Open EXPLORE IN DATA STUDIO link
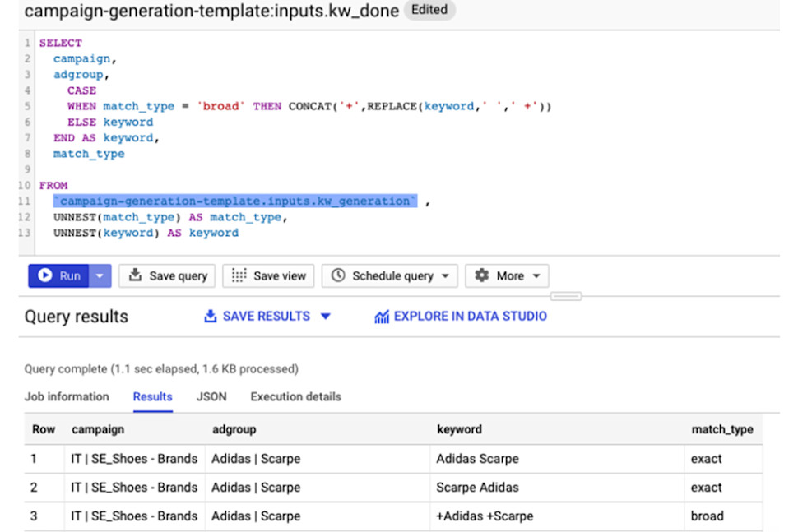The height and width of the screenshot is (532, 798). click(x=471, y=317)
